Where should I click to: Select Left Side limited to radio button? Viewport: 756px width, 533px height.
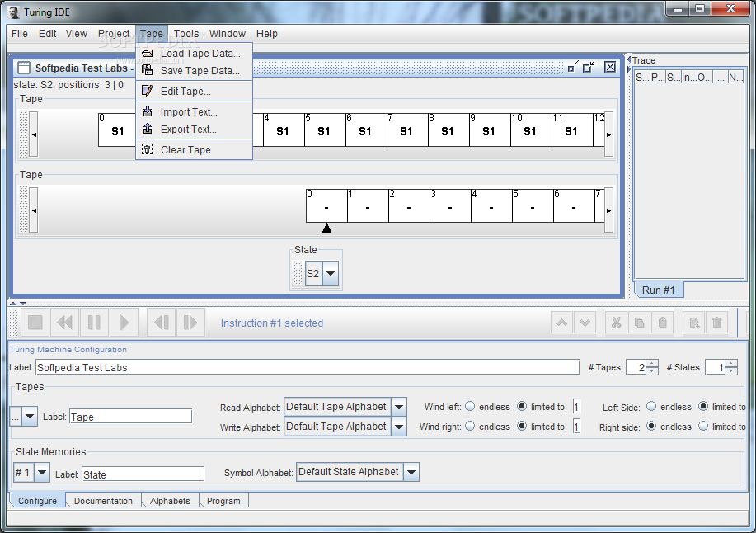pyautogui.click(x=703, y=407)
